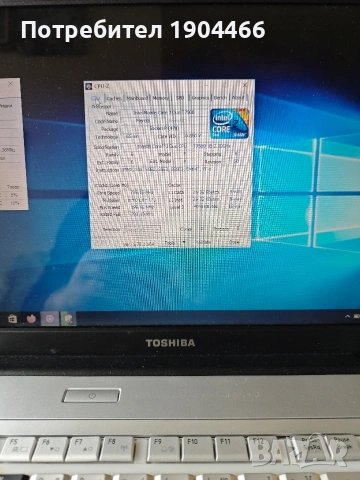
Task: Select the Code Name field value
Action: pyautogui.click(x=144, y=121)
